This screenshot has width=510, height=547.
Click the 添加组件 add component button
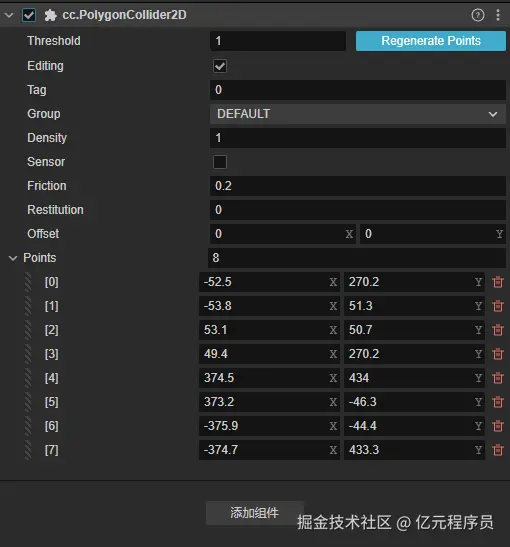255,513
